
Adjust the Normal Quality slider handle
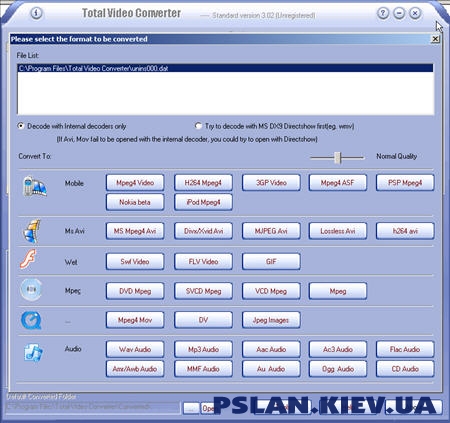[x=338, y=158]
